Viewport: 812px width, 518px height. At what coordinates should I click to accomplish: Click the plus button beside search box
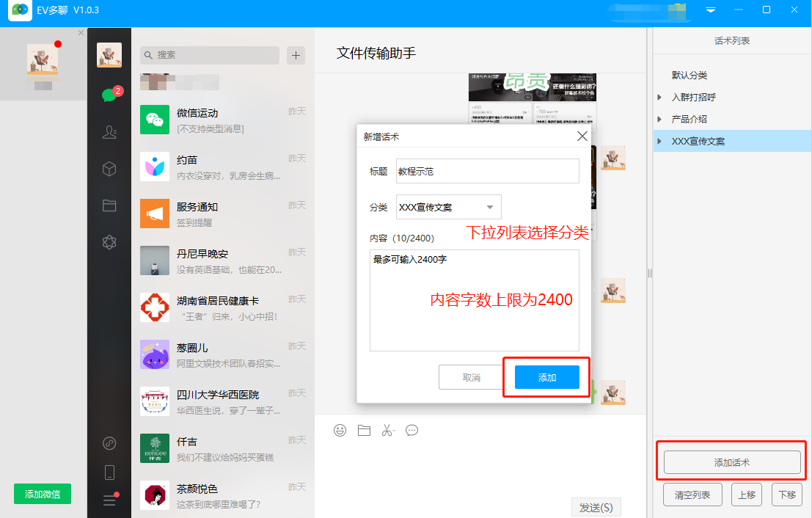[296, 55]
